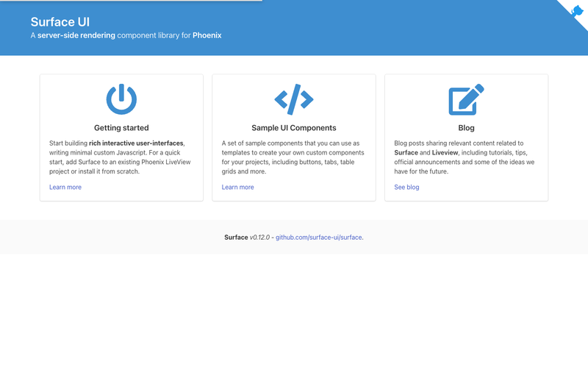Click the Getting started power icon
This screenshot has width=588, height=392.
click(121, 99)
